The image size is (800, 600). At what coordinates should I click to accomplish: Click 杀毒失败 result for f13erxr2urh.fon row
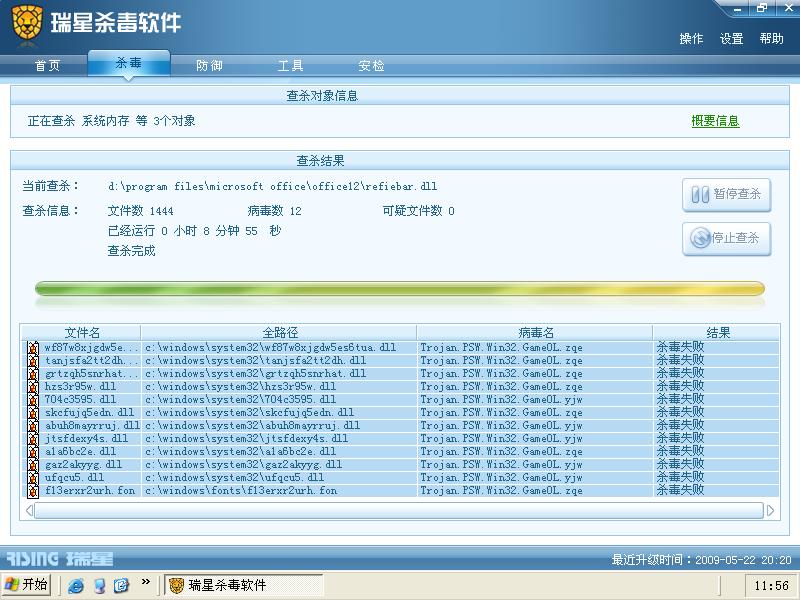(x=680, y=491)
